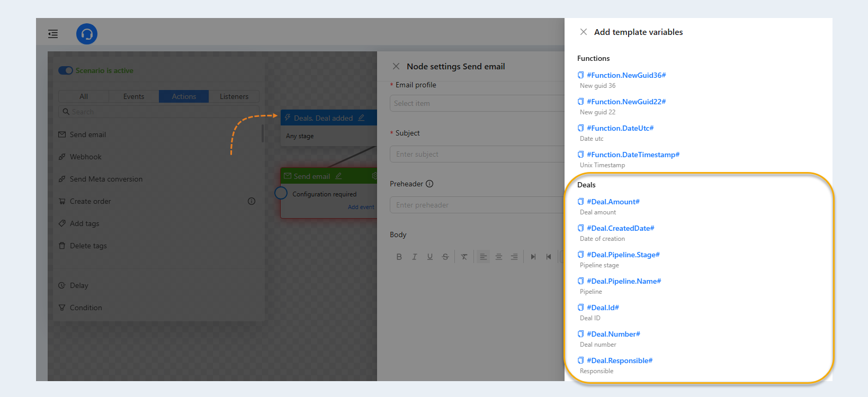Screen dimensions: 868x397
Task: Click #Deal.Number# link text
Action: [x=614, y=334]
